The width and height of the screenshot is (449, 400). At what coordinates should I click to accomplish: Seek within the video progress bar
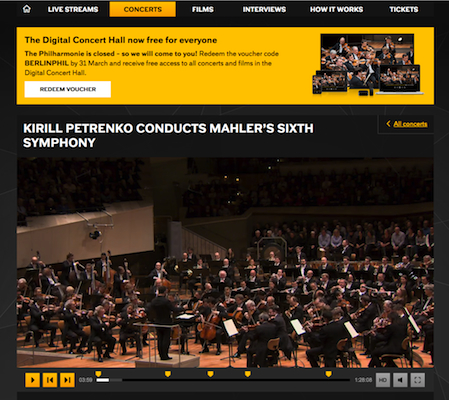223,380
